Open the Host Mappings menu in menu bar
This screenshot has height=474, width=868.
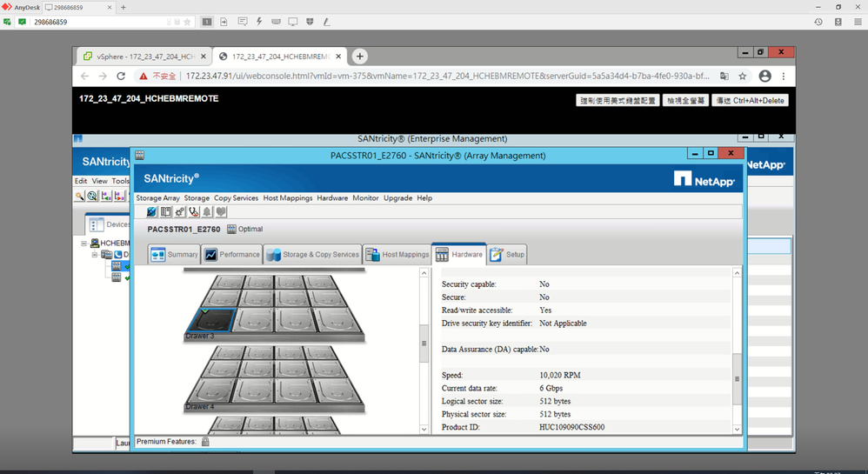pyautogui.click(x=288, y=198)
